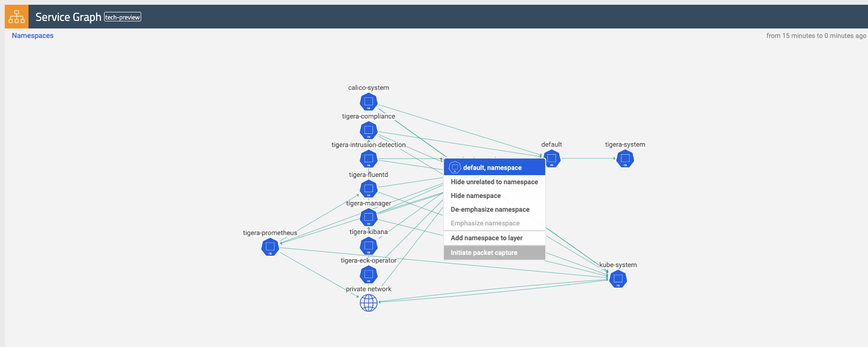Screen dimensions: 868x347
Task: Click the time range text from 15 minutes
Action: 816,36
